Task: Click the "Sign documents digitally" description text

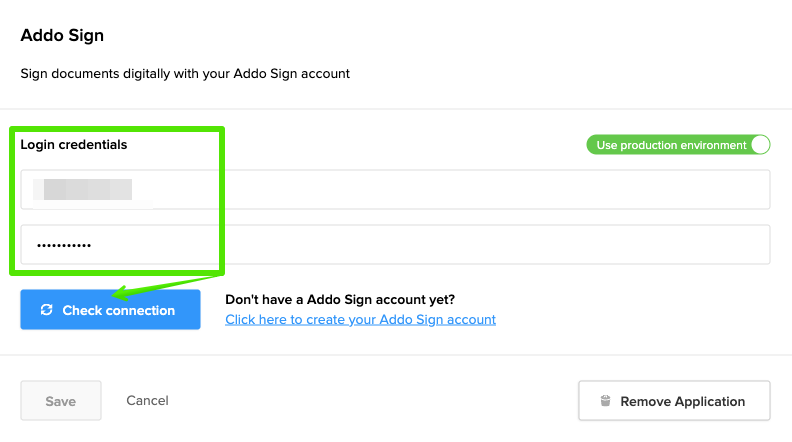Action: [185, 73]
